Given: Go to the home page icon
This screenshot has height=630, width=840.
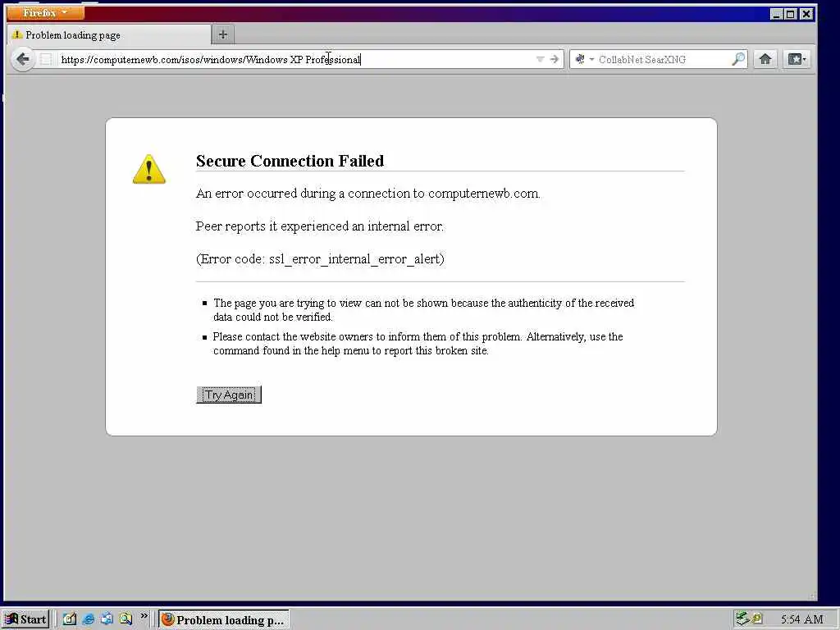Looking at the screenshot, I should 765,59.
